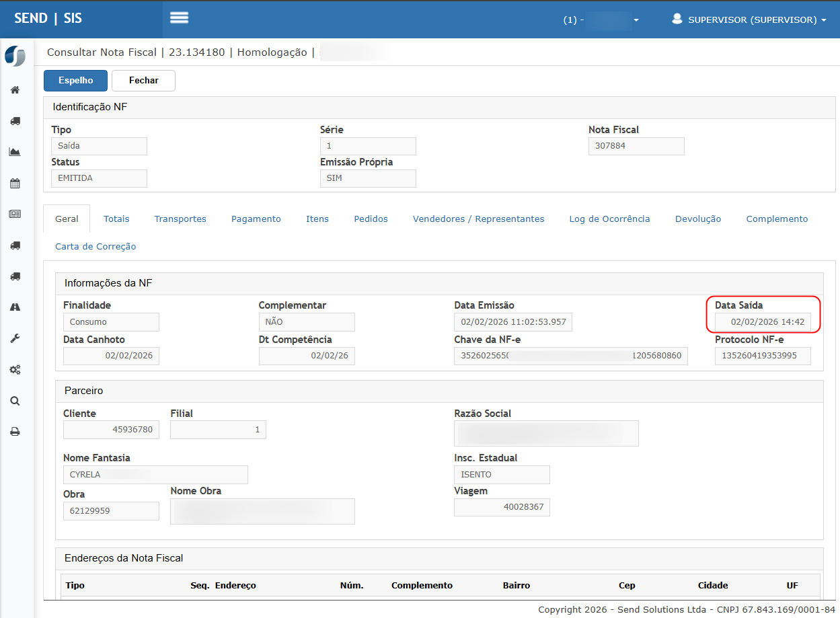
Task: Click the printer icon in sidebar
Action: point(15,432)
